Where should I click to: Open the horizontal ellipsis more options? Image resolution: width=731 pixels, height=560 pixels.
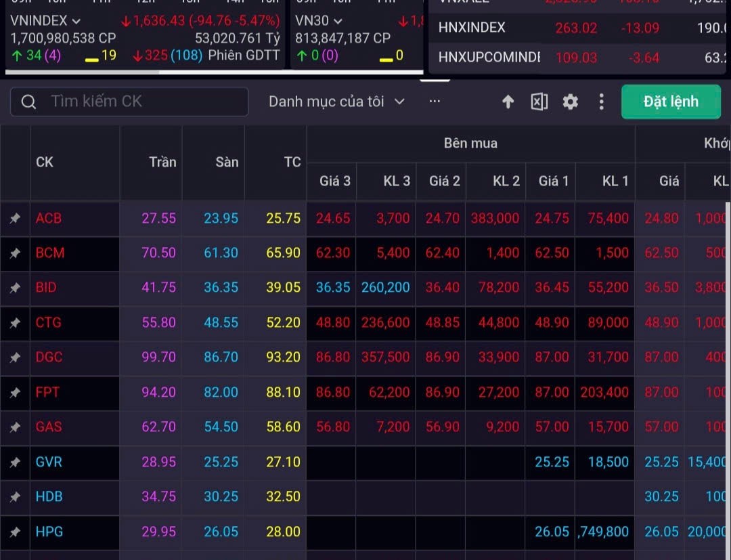click(435, 101)
